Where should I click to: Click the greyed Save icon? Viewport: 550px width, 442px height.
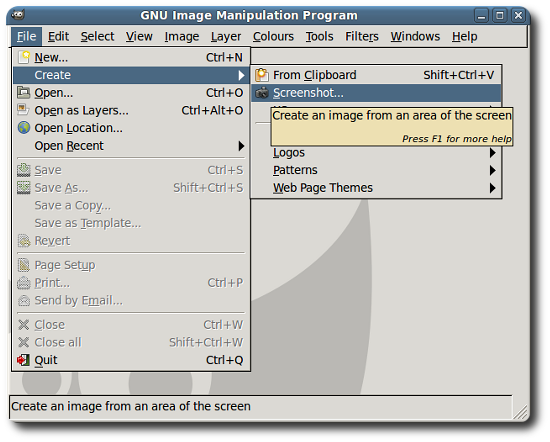pos(24,170)
